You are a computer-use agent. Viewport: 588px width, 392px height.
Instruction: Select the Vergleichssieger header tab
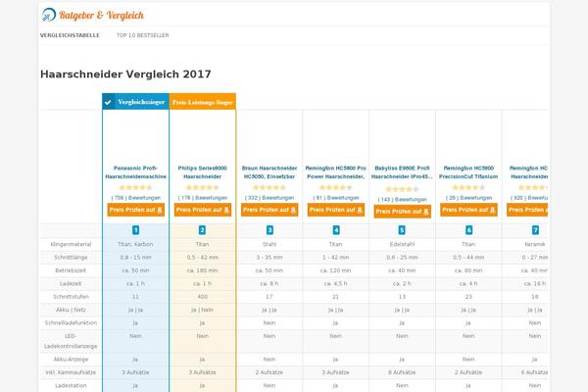point(136,102)
